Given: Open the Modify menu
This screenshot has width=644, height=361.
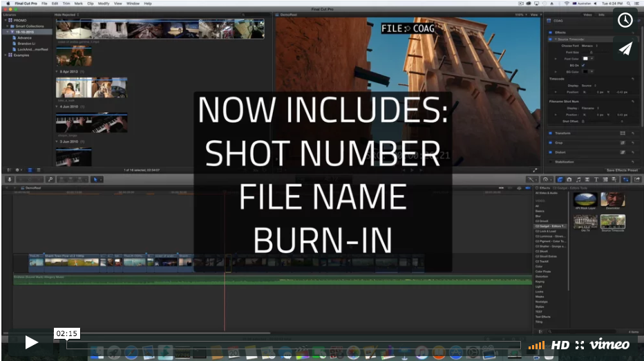Looking at the screenshot, I should 103,3.
